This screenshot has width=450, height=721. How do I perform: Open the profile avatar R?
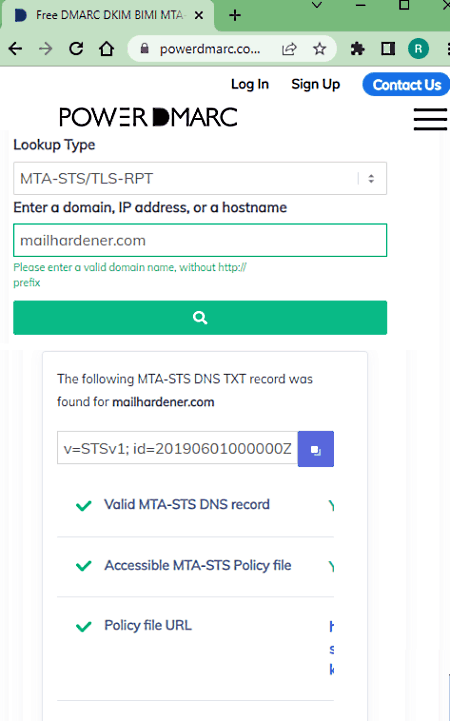418,49
